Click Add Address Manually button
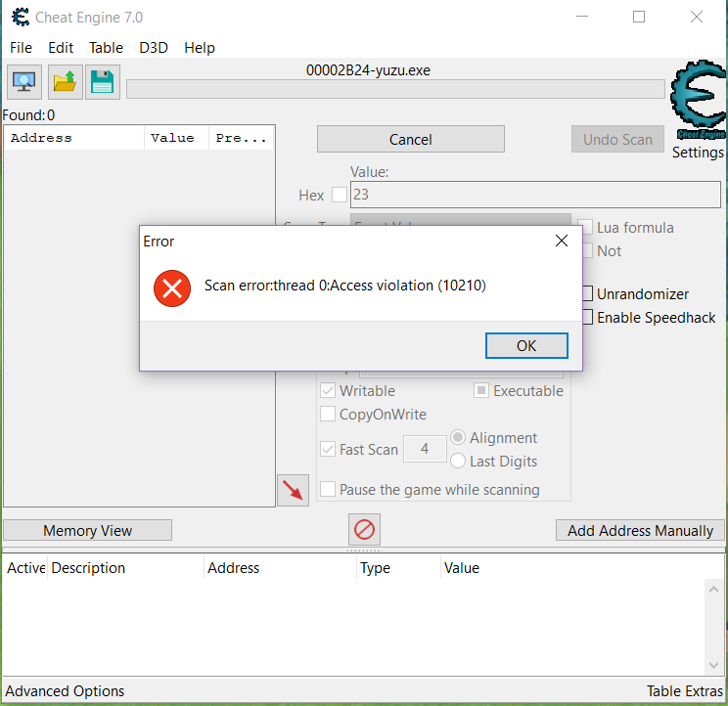Image resolution: width=728 pixels, height=706 pixels. point(640,530)
